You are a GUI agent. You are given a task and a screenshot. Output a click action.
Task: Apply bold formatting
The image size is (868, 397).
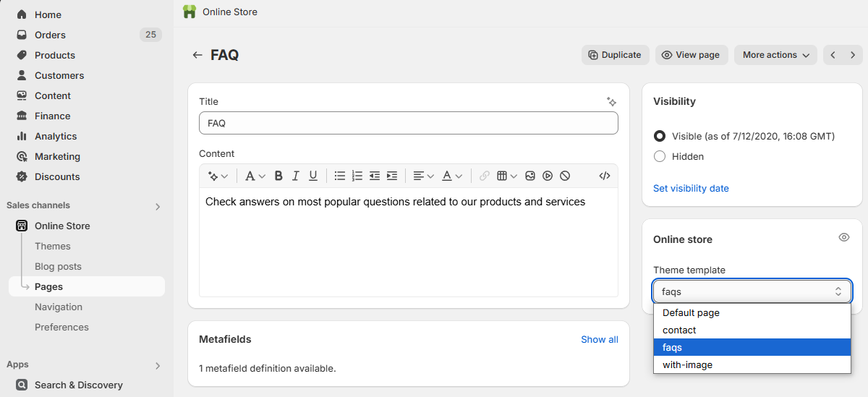278,176
